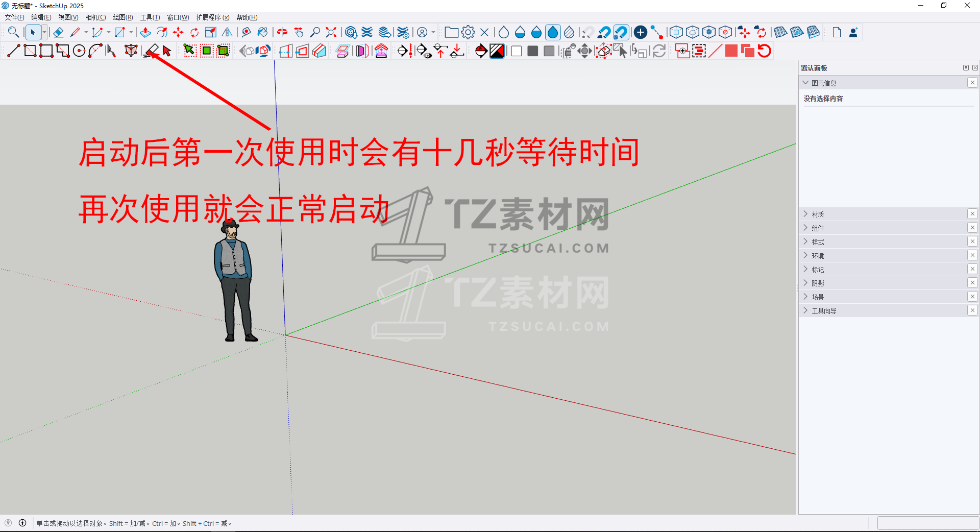
Task: Select the red Pencil line tool
Action: tap(75, 33)
